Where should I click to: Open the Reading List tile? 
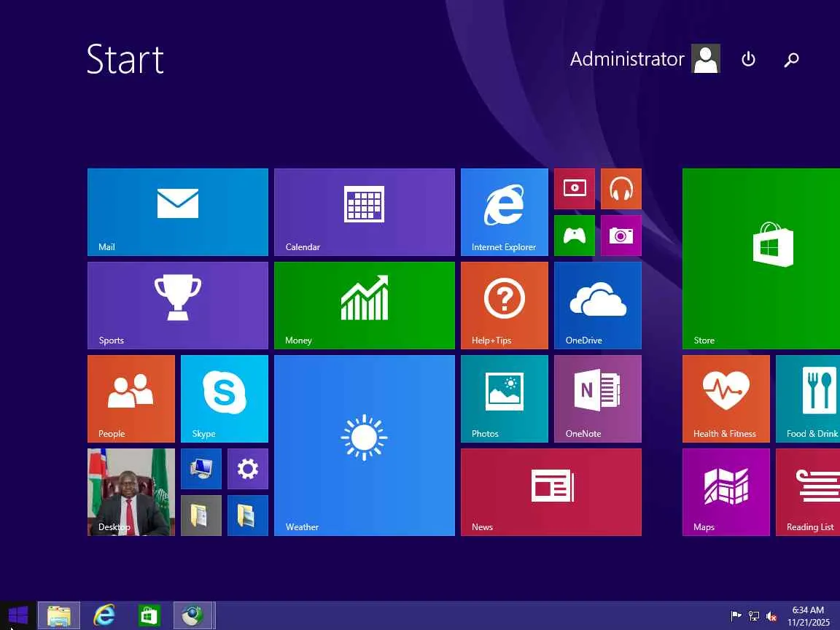(x=808, y=492)
